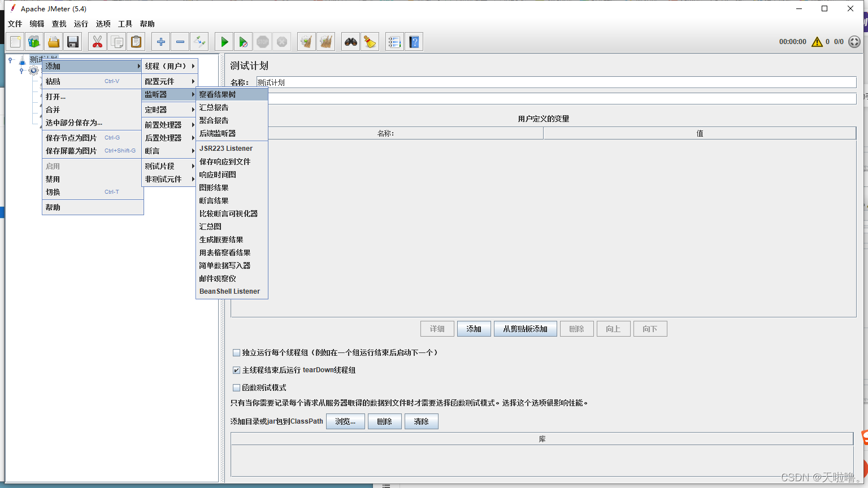Choose 选中部分保存为... menu entry
Screen dimensions: 868x488
93,123
